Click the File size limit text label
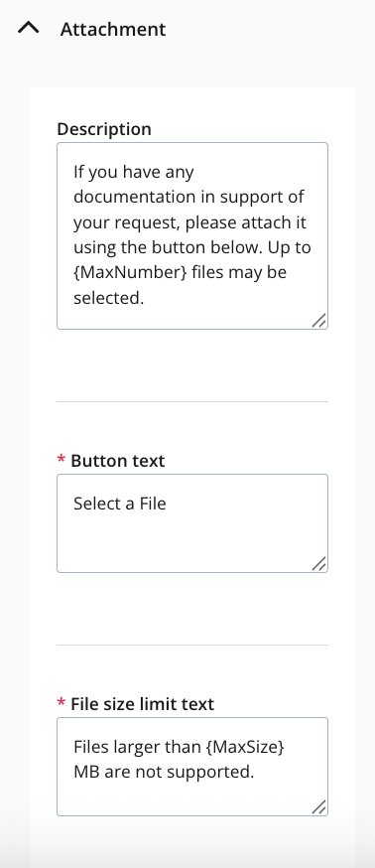This screenshot has width=375, height=868. click(142, 704)
